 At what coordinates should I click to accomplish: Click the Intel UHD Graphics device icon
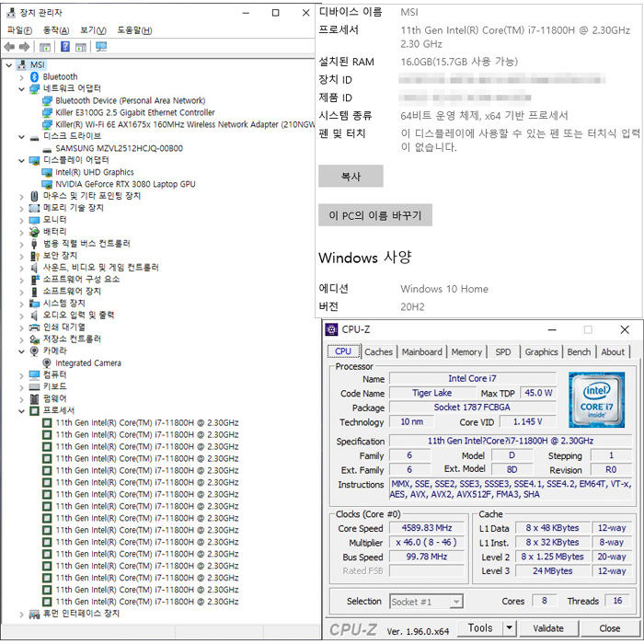point(47,172)
